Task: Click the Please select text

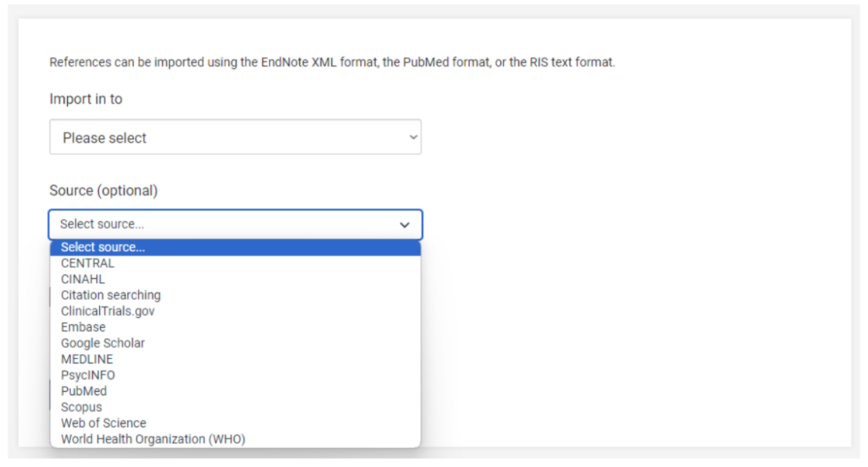Action: point(105,138)
